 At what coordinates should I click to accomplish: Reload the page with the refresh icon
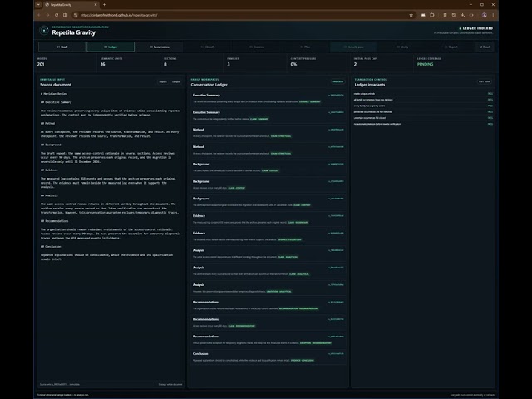[57, 15]
